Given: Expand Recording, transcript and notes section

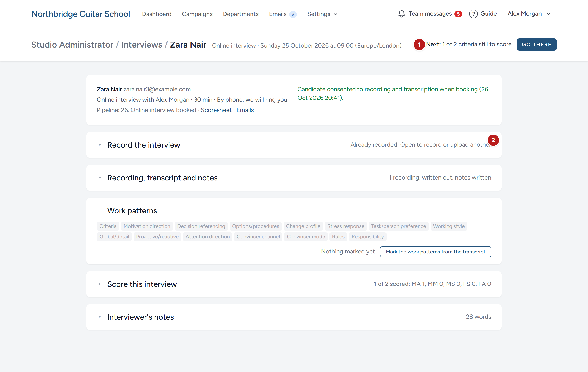Looking at the screenshot, I should click(294, 178).
